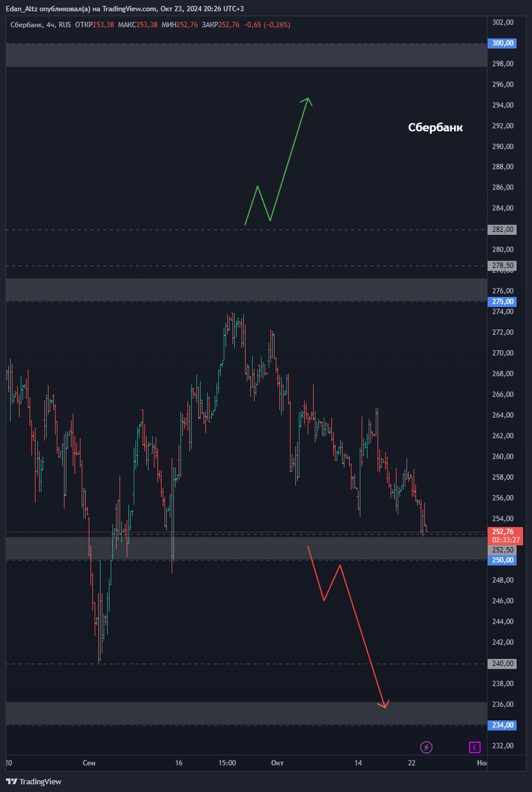Screen dimensions: 532x792
Task: Click the 252,50 gray level label
Action: click(503, 549)
